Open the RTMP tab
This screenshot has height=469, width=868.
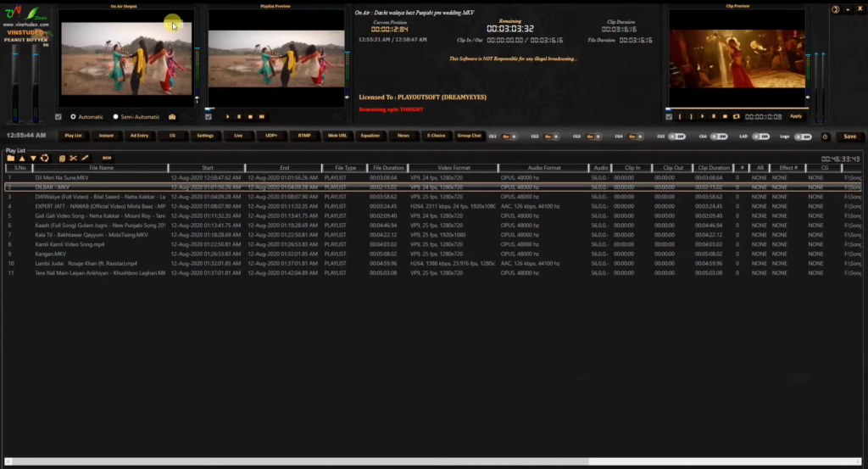(x=303, y=135)
